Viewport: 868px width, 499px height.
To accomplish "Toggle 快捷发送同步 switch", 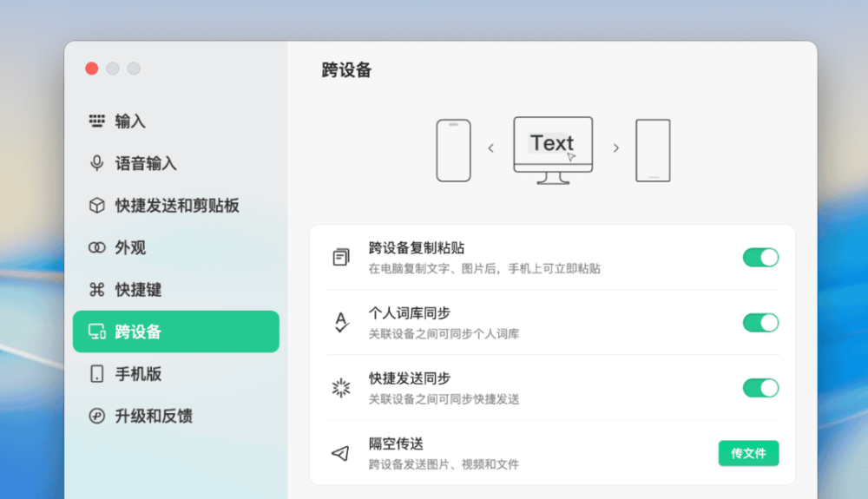I will (760, 388).
